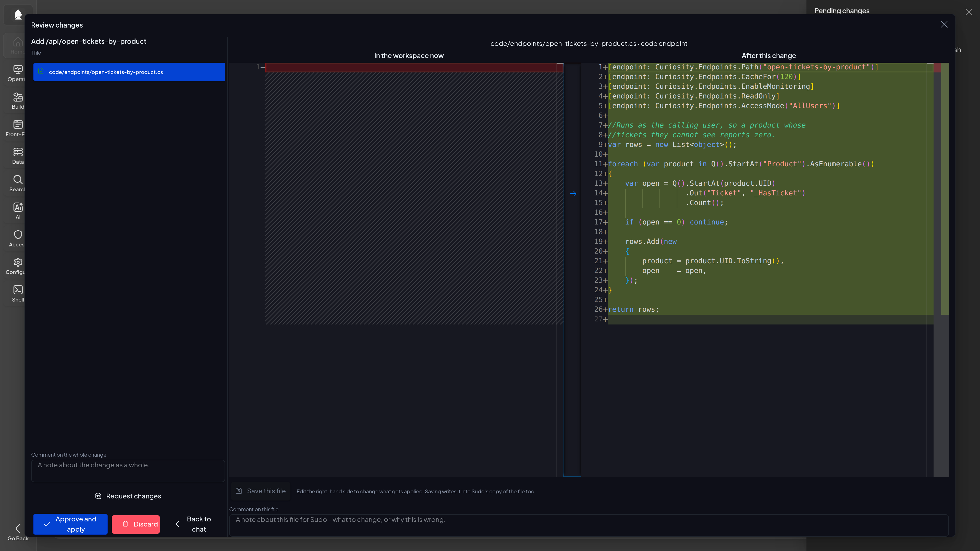Image resolution: width=980 pixels, height=551 pixels.
Task: Click the 'var open = Q().StartAt' line
Action: [700, 183]
